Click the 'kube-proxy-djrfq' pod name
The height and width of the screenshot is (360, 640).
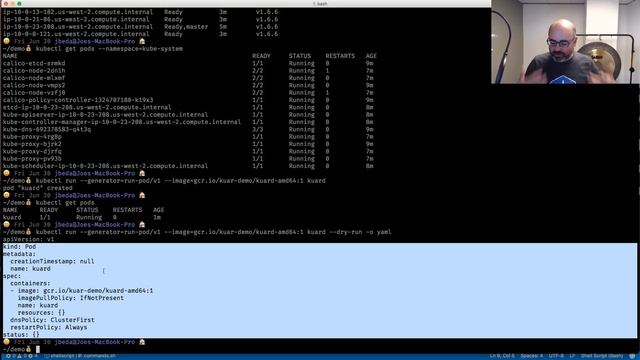[x=32, y=151]
